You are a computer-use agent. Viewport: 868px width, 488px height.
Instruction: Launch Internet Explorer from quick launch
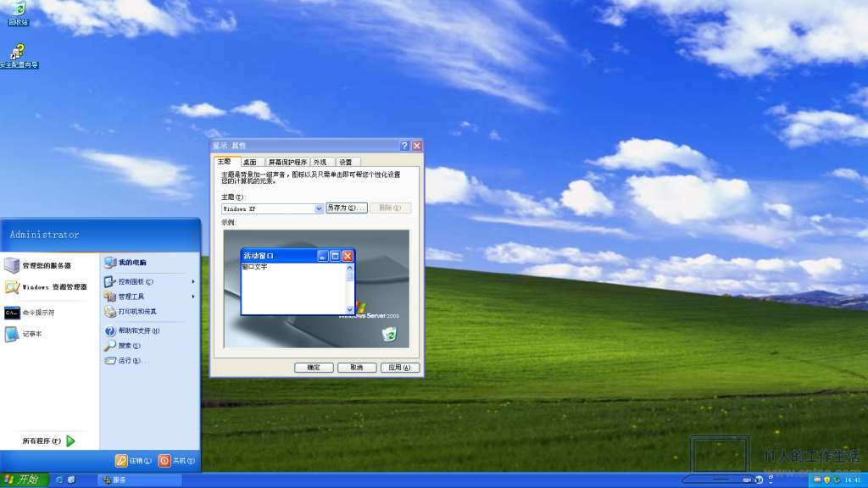(x=59, y=480)
